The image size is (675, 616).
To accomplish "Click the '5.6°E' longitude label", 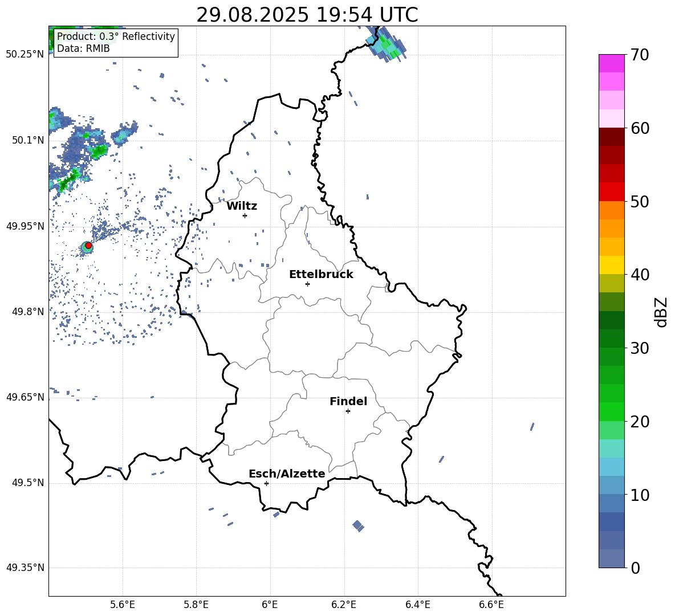I will pos(123,605).
